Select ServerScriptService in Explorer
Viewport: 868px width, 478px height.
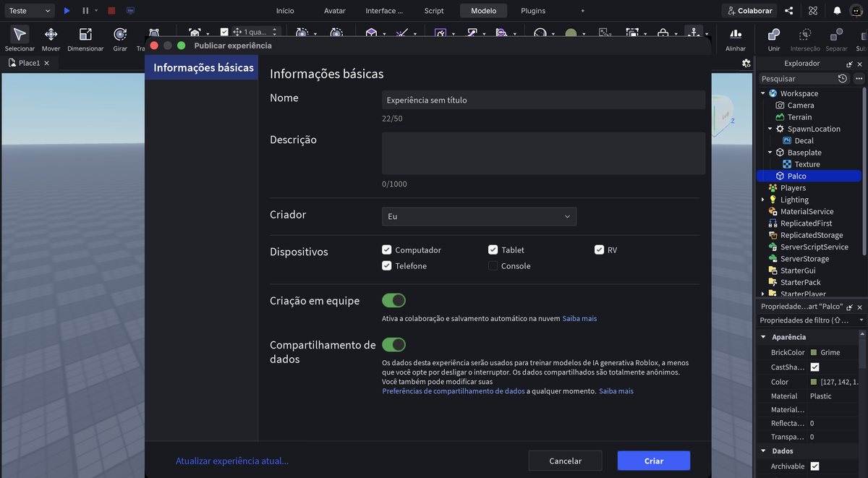click(814, 247)
